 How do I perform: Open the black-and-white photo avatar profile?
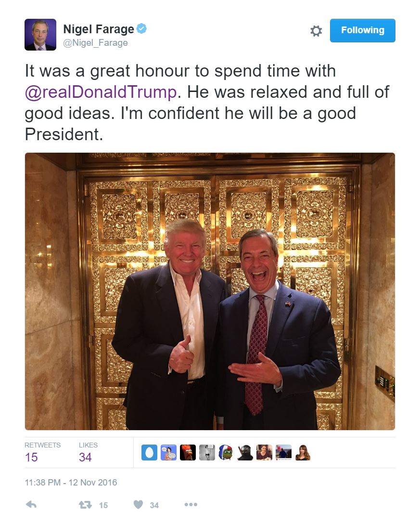pos(207,452)
